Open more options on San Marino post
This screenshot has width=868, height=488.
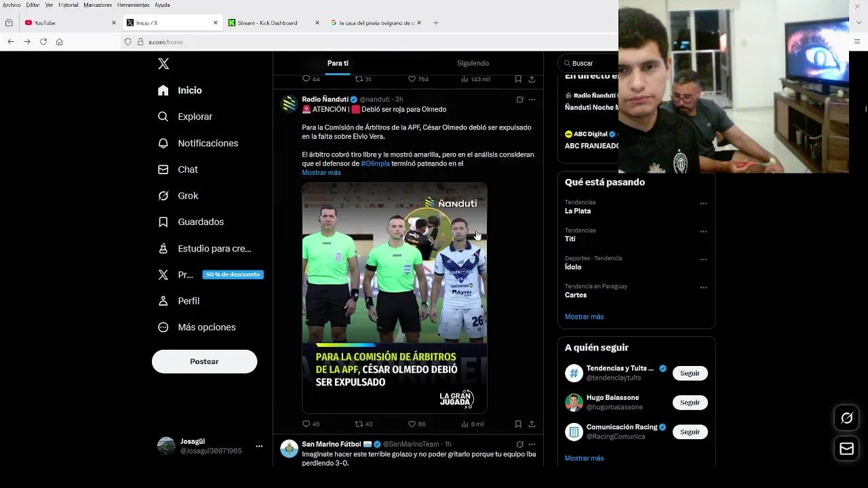[532, 444]
